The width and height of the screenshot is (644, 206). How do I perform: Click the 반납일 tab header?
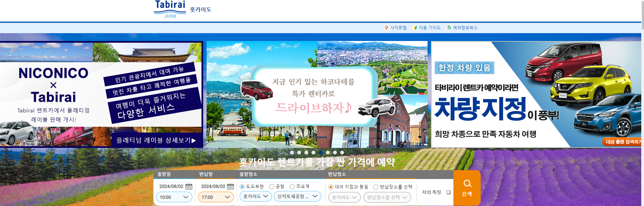[216, 174]
